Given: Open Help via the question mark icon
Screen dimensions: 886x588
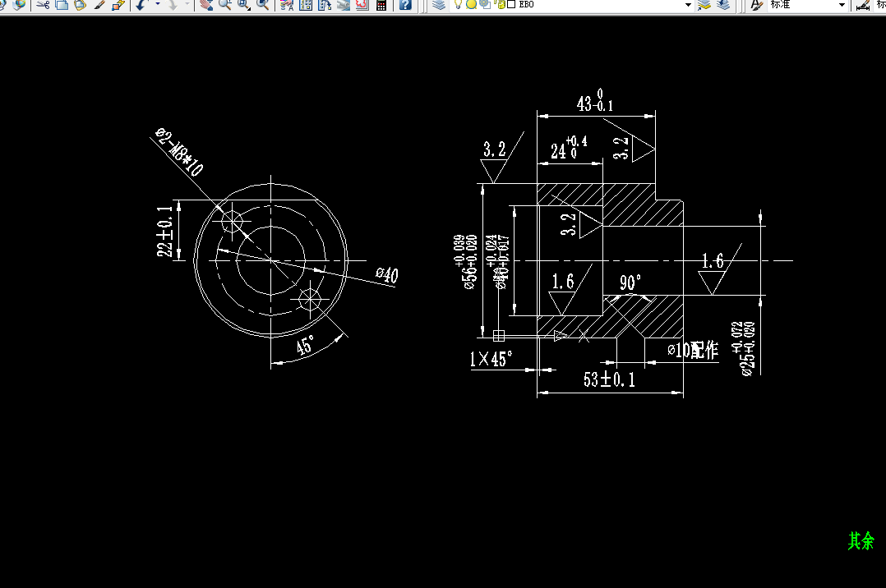Looking at the screenshot, I should click(x=405, y=6).
